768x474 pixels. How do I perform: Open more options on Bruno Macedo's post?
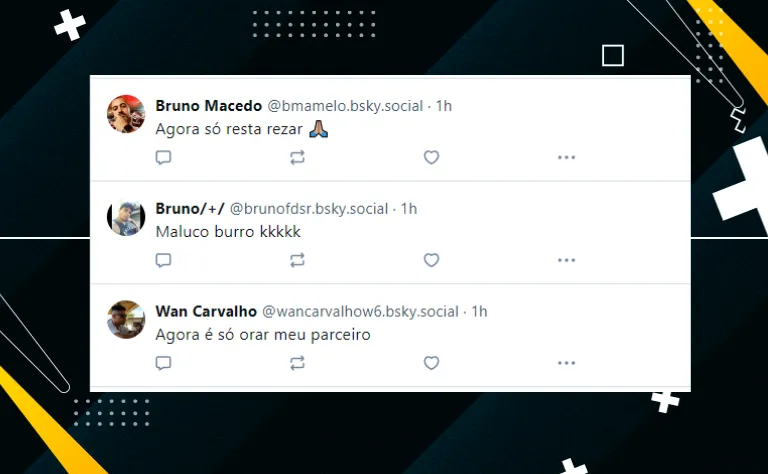pyautogui.click(x=566, y=157)
